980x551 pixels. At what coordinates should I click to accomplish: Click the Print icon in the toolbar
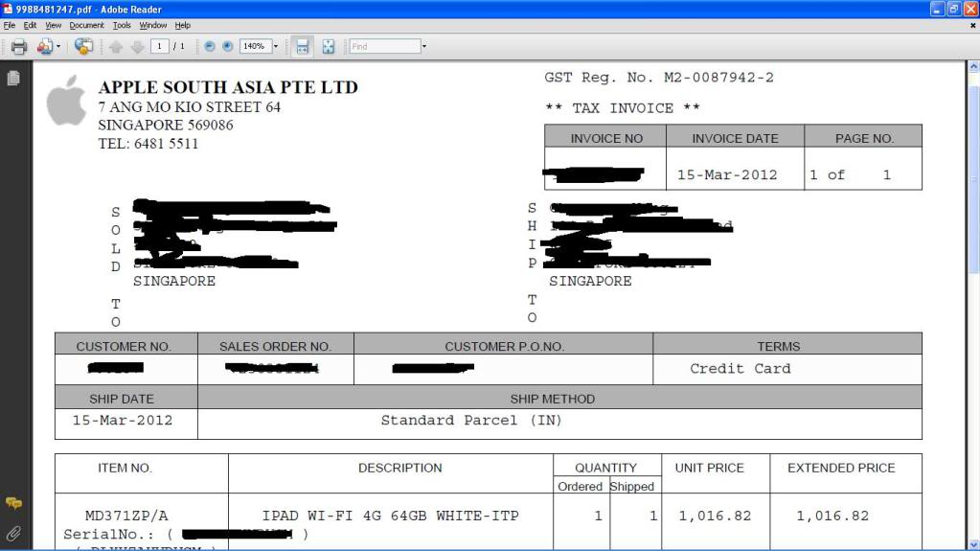pos(19,46)
